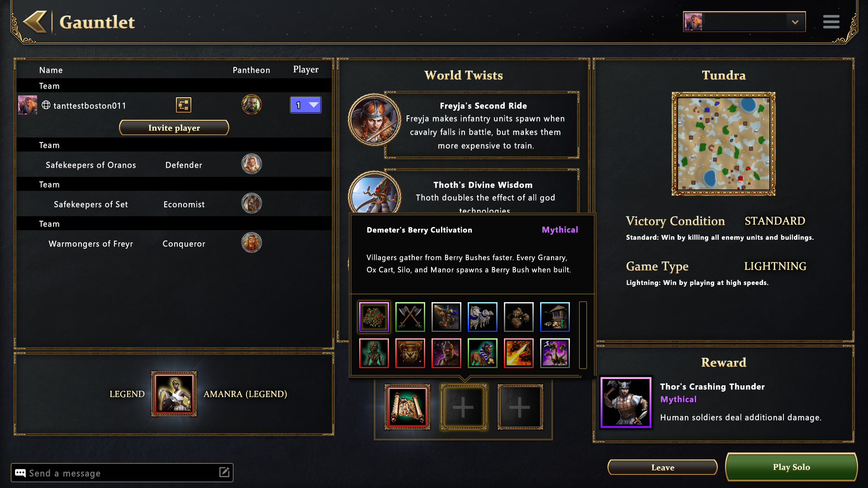868x488 pixels.
Task: Open the team arrangement icon beside tanttestboston011
Action: click(183, 105)
